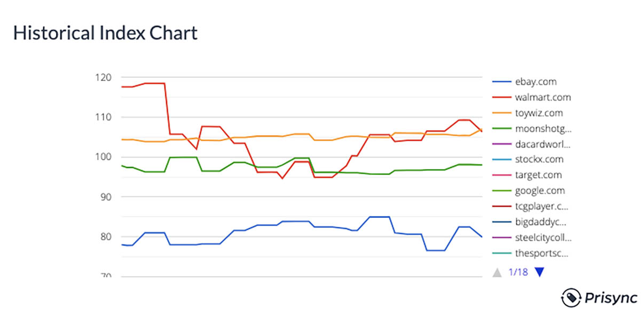Toggle steelcitycoll... series
Image resolution: width=644 pixels, height=316 pixels.
[543, 237]
